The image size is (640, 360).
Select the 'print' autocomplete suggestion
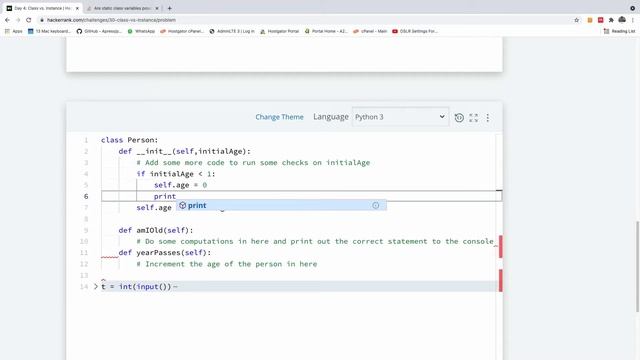point(281,205)
